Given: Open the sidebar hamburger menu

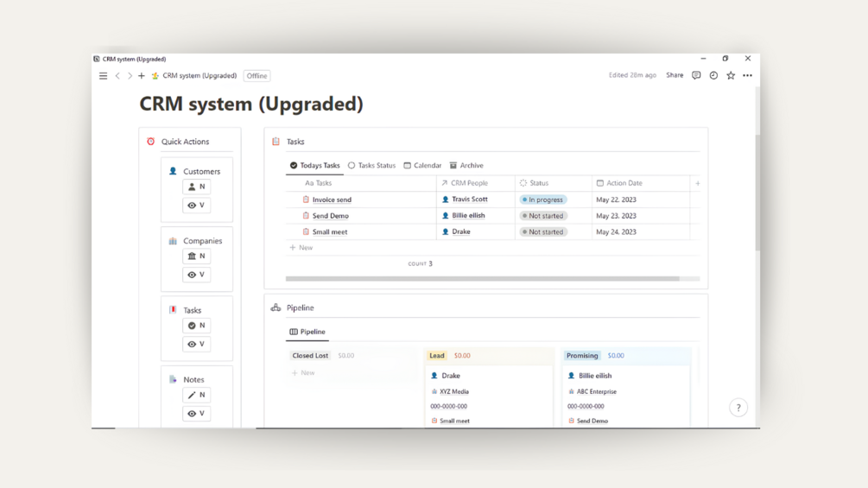Looking at the screenshot, I should click(x=103, y=76).
